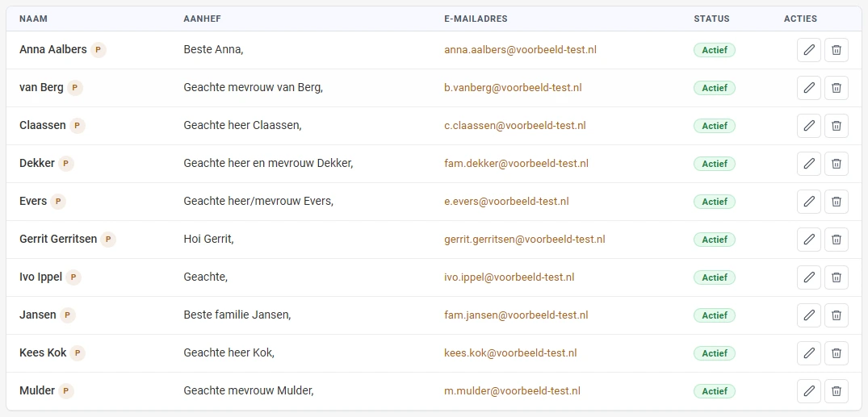Click the c.claassen@voorbeeld-test.nl link
This screenshot has height=417, width=868.
coord(515,126)
